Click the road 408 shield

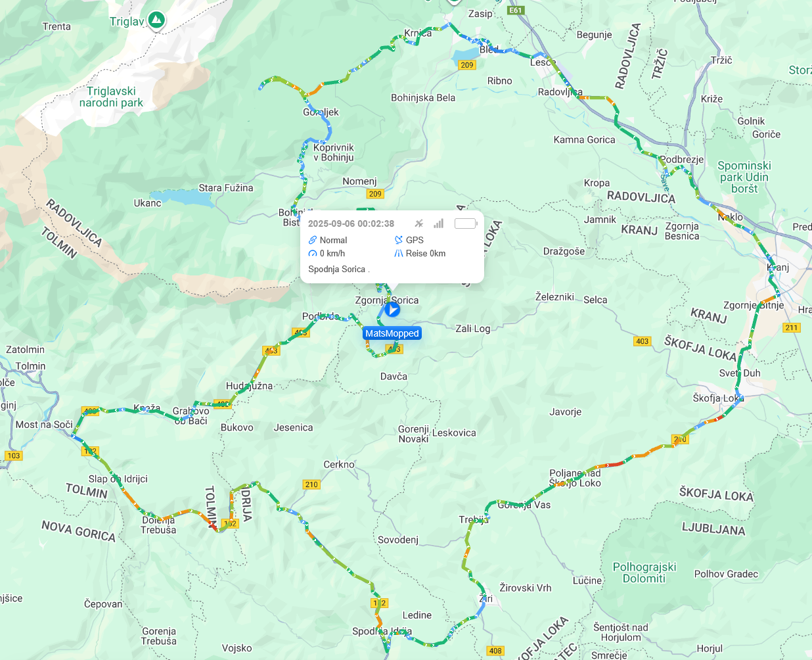495,651
